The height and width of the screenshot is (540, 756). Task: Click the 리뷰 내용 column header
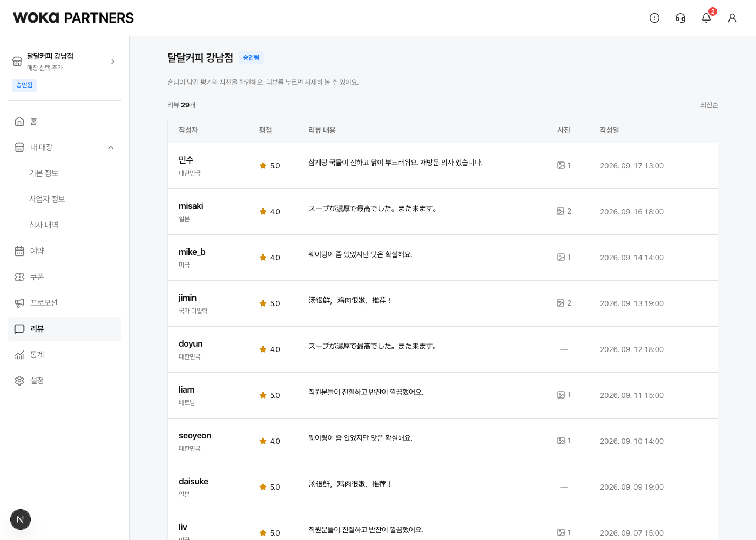[x=322, y=130]
